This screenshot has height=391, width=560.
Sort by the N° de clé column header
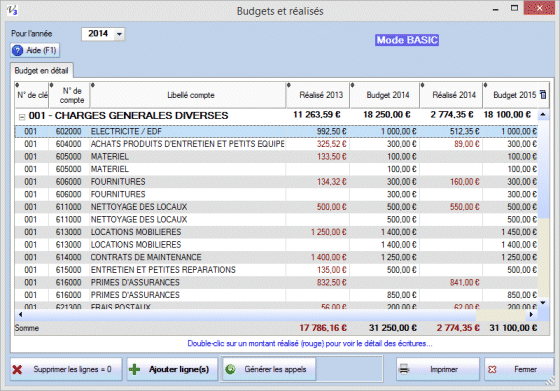pos(32,95)
